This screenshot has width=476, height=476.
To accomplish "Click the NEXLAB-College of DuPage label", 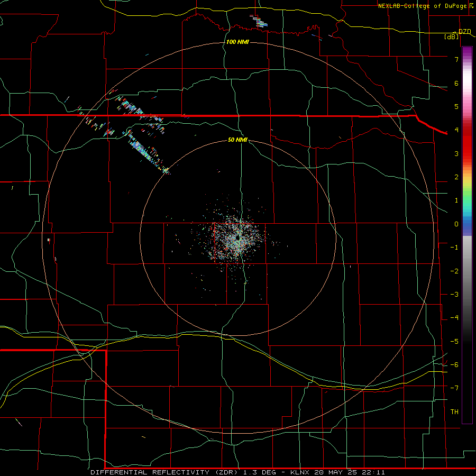I will tap(424, 6).
